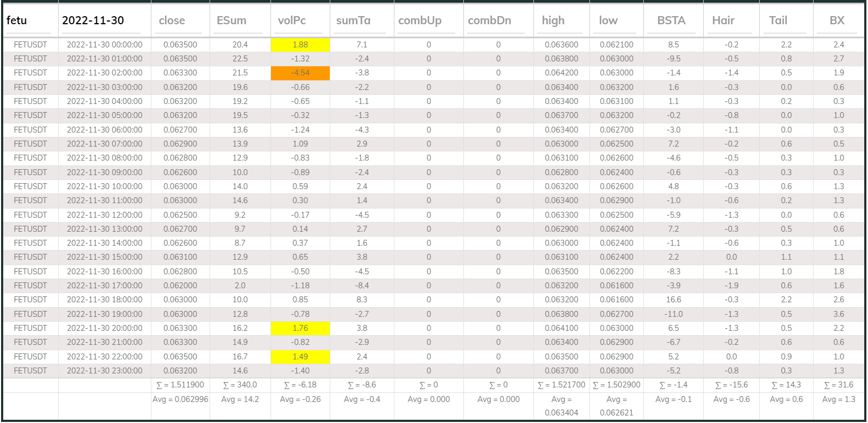Click ESum value 2.0
This screenshot has width=868, height=423.
tap(240, 286)
